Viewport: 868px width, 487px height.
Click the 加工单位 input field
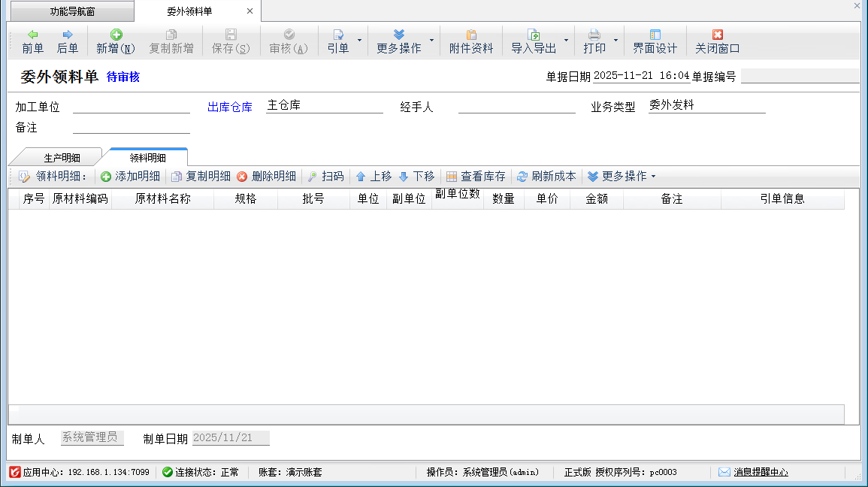(131, 106)
